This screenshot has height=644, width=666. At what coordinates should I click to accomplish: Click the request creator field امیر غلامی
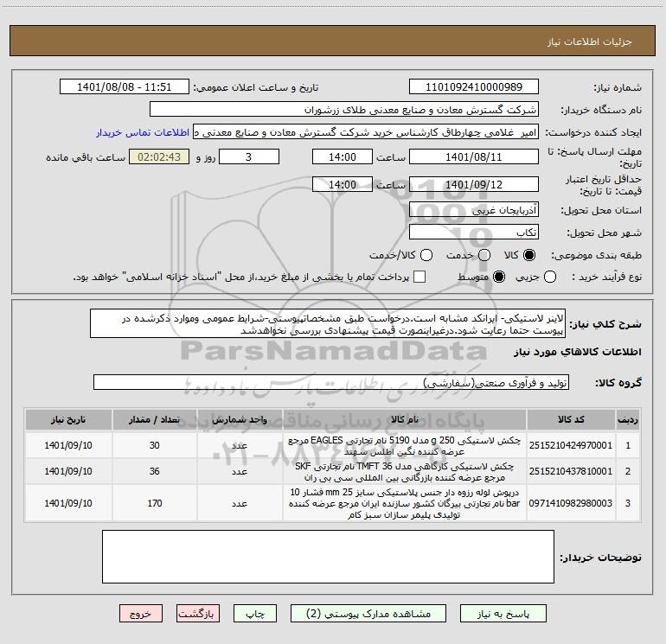click(x=366, y=132)
